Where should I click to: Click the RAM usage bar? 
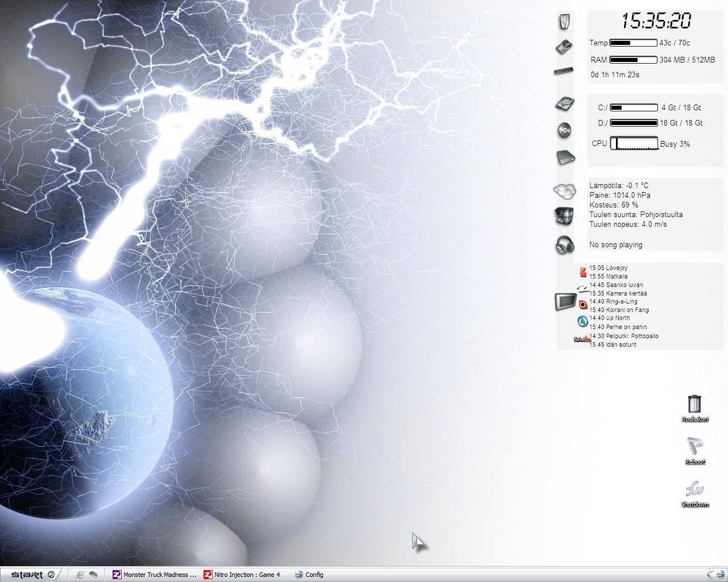633,60
